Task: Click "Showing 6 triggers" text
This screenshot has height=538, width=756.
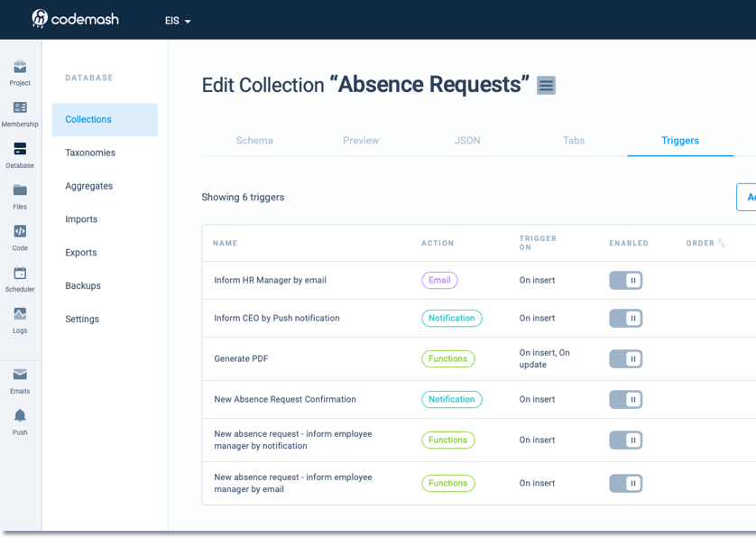Action: 243,197
